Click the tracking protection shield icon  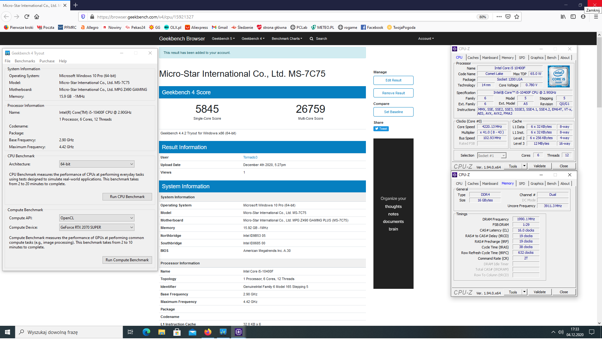(83, 17)
